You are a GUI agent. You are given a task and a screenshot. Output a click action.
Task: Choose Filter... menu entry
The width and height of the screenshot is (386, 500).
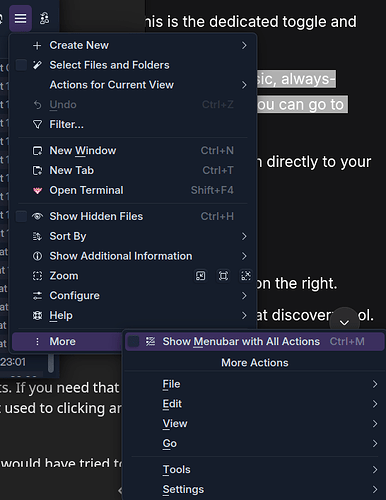pos(133,125)
